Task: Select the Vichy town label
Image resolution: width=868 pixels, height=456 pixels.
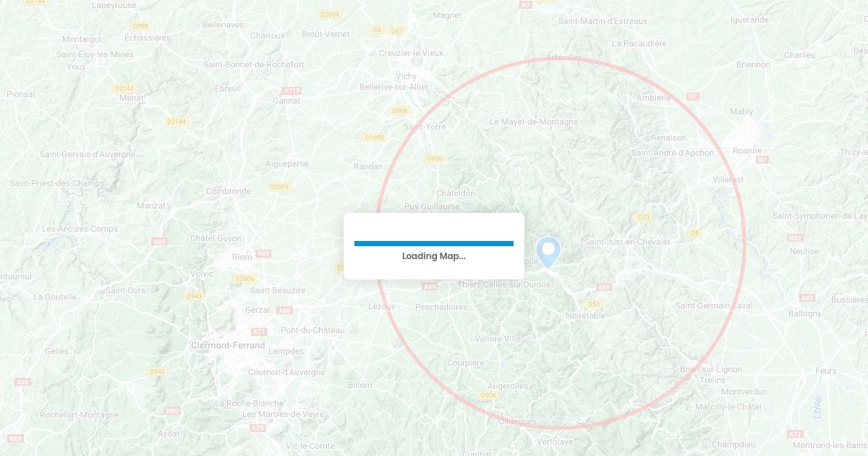Action: coord(406,76)
